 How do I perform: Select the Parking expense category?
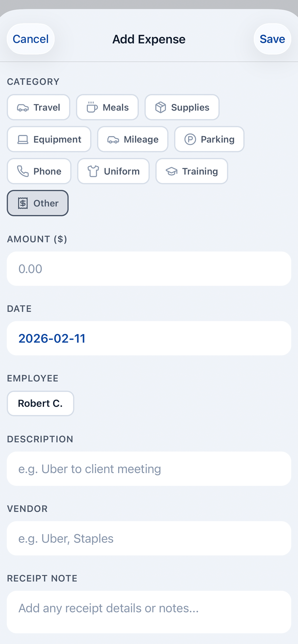coord(209,139)
